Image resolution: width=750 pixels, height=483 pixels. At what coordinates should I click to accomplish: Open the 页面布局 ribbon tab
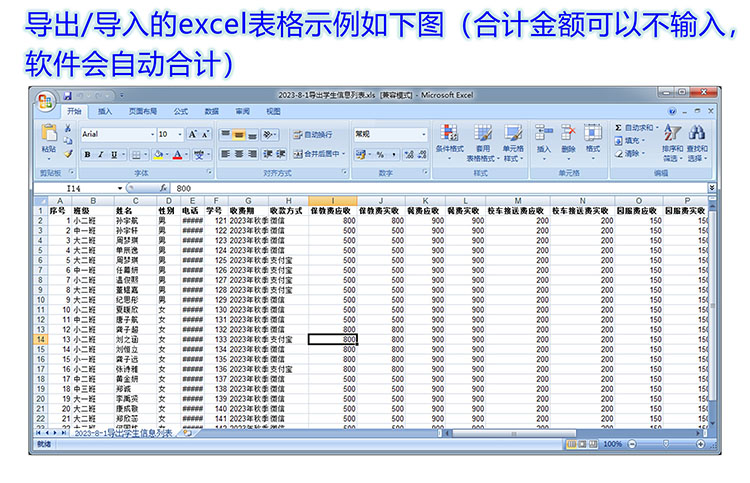(143, 112)
